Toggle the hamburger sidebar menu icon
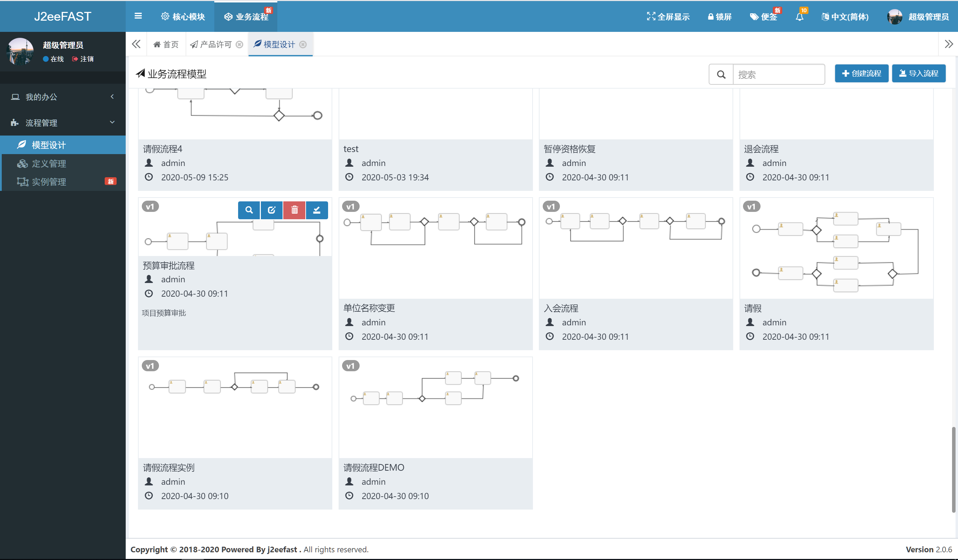The width and height of the screenshot is (958, 560). pyautogui.click(x=138, y=16)
